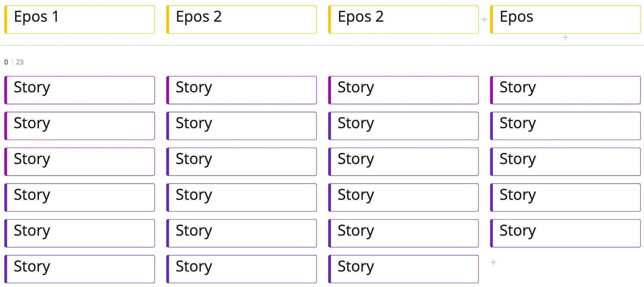Click the '0' completed counter label
This screenshot has width=644, height=287.
[x=6, y=62]
